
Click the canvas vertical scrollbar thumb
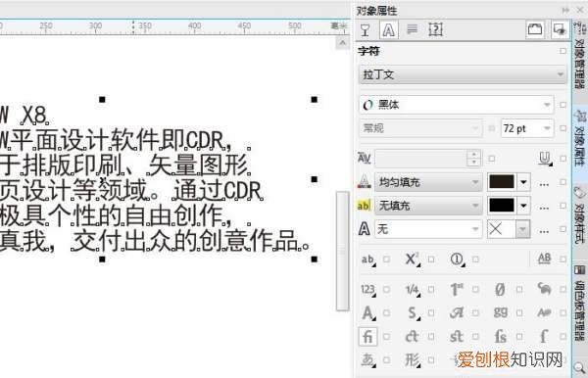pyautogui.click(x=342, y=251)
